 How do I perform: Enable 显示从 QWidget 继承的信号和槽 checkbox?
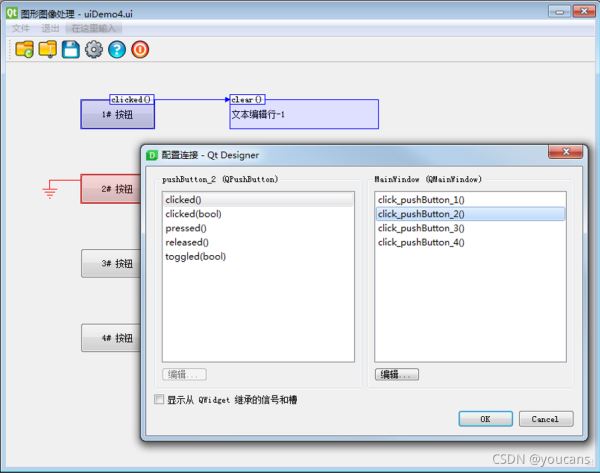click(x=159, y=399)
